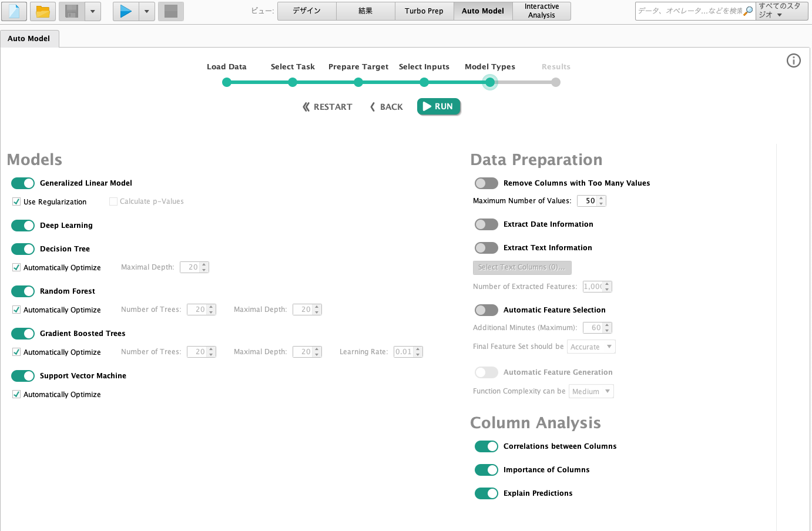Image resolution: width=812 pixels, height=531 pixels.
Task: Click the new process document icon
Action: [x=14, y=11]
